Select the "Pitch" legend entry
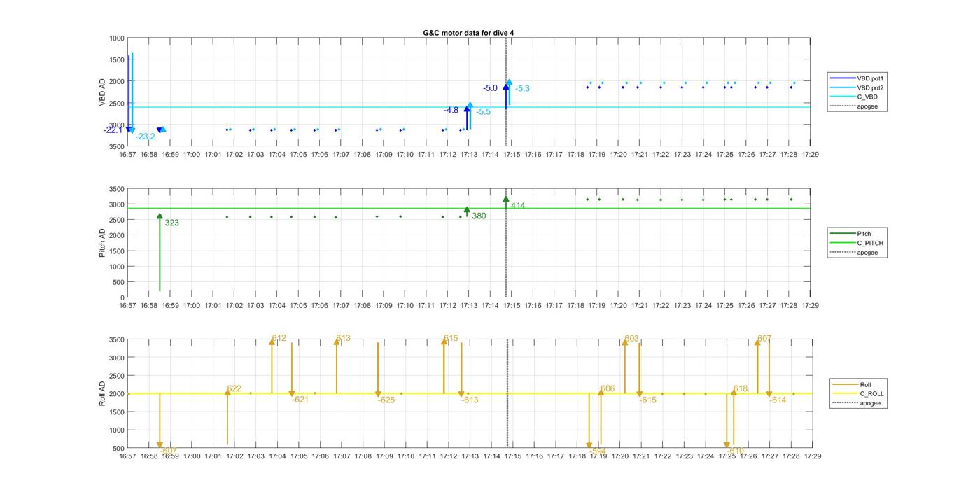The image size is (980, 504). (851, 234)
